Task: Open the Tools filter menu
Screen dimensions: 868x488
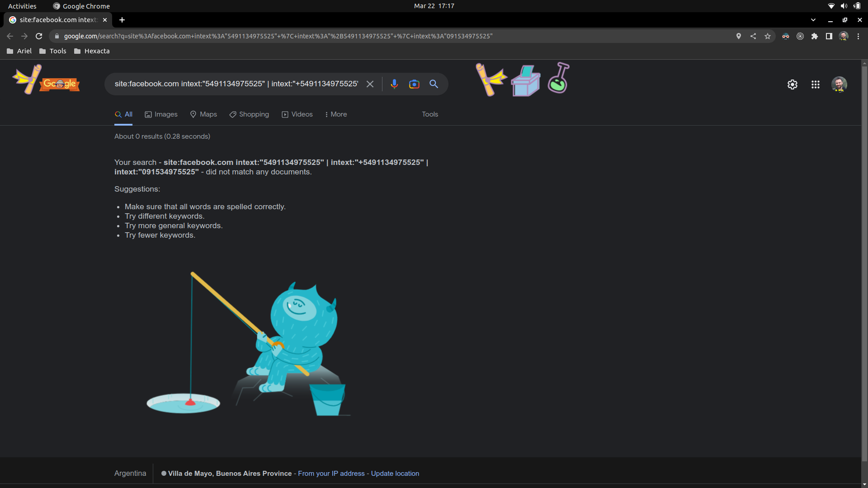Action: (429, 114)
